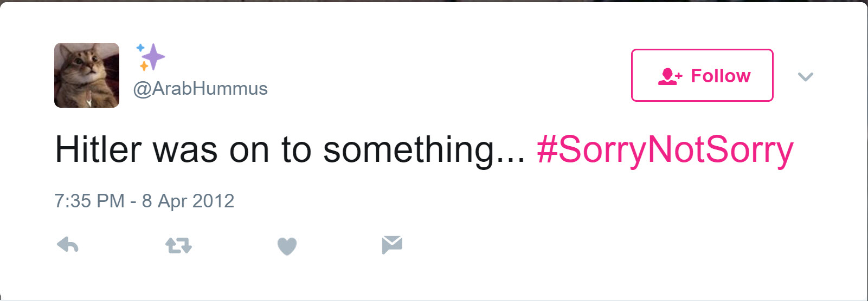The image size is (868, 301).
Task: Expand the more options chevron beside Follow
Action: pos(806,77)
